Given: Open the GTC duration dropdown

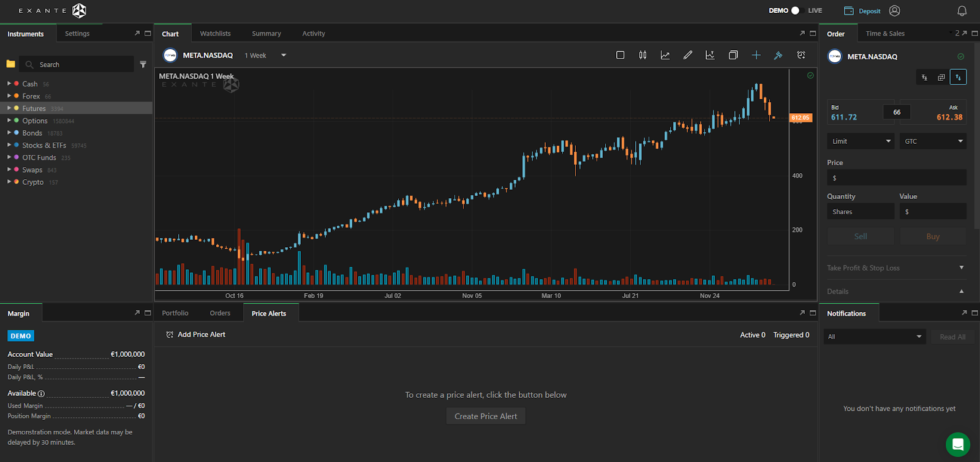Looking at the screenshot, I should (x=933, y=141).
